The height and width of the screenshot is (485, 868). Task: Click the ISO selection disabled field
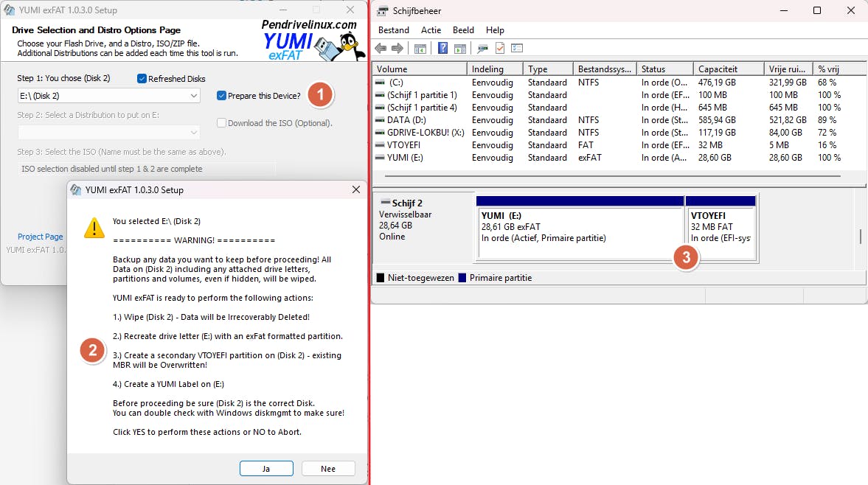click(x=147, y=169)
